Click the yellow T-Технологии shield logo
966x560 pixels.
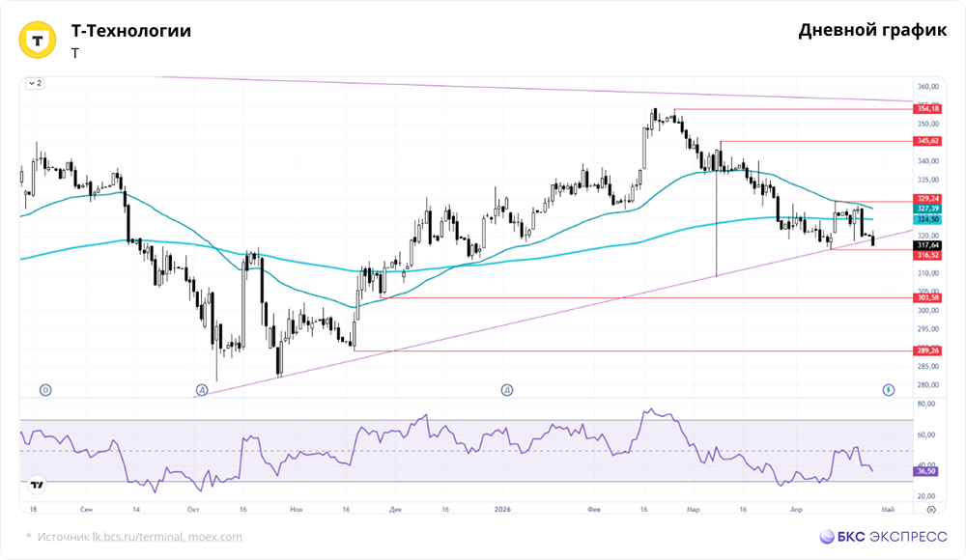coord(38,40)
